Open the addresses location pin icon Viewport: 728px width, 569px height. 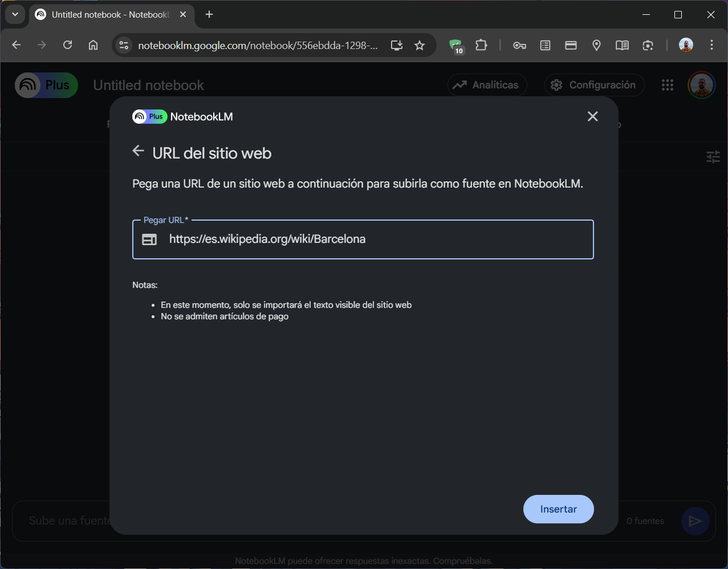[596, 46]
